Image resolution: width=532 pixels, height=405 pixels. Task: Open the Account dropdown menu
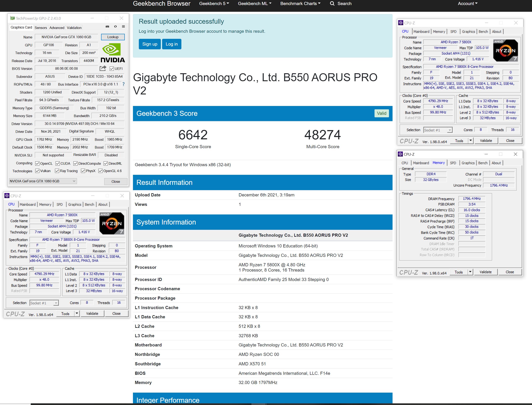pos(467,3)
